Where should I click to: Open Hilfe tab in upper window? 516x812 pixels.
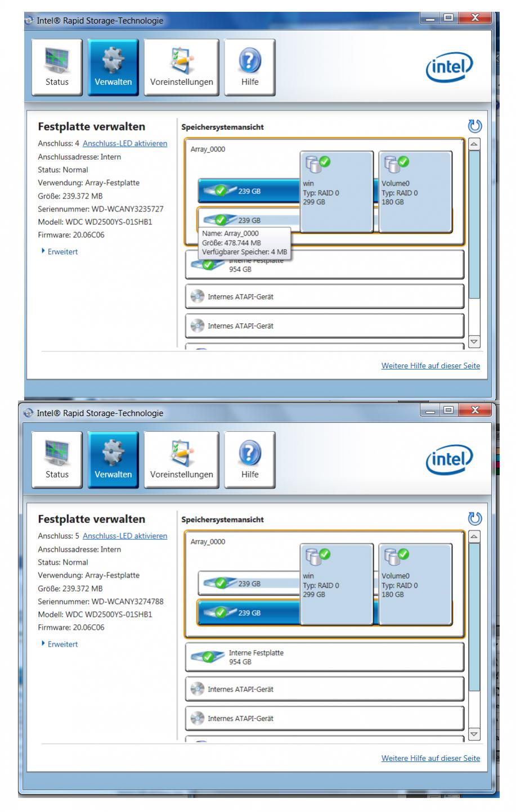tap(250, 67)
